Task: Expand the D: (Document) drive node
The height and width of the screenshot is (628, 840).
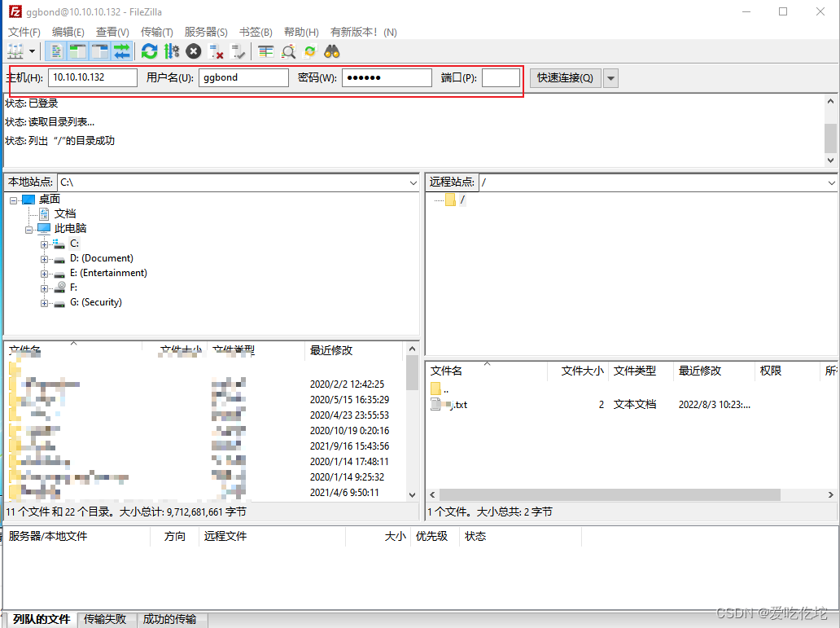Action: click(44, 259)
